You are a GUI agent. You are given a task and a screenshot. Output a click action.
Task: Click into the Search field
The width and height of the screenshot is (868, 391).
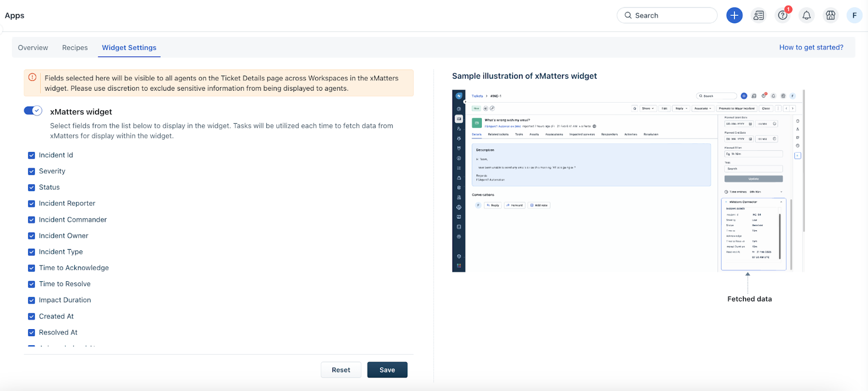click(x=667, y=15)
